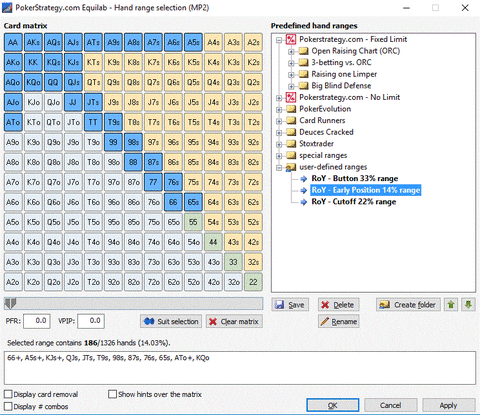Select the Card Runners tree entry
This screenshot has height=415, width=480.
[x=322, y=120]
